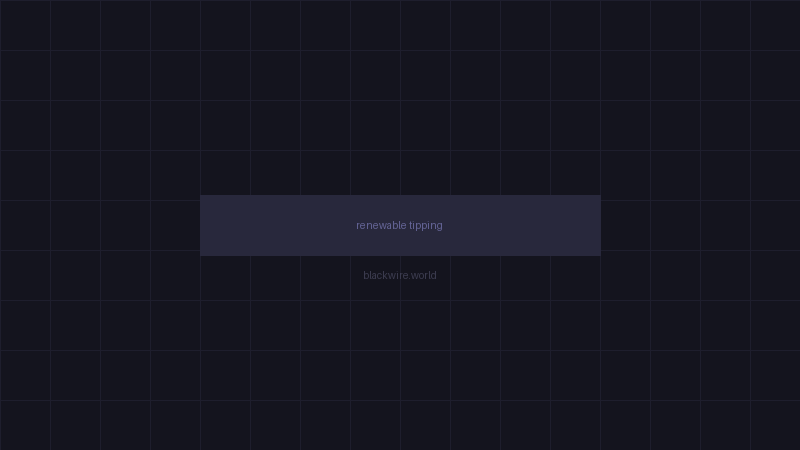The image size is (800, 450).
Task: Select the 'renewable tipping' text
Action: (x=399, y=225)
